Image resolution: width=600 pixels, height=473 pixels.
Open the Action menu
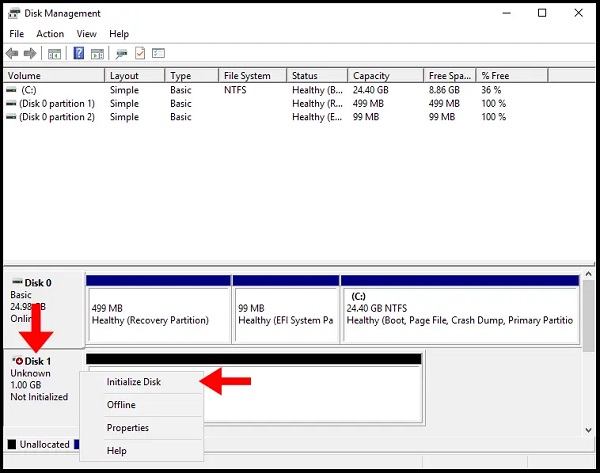[50, 34]
